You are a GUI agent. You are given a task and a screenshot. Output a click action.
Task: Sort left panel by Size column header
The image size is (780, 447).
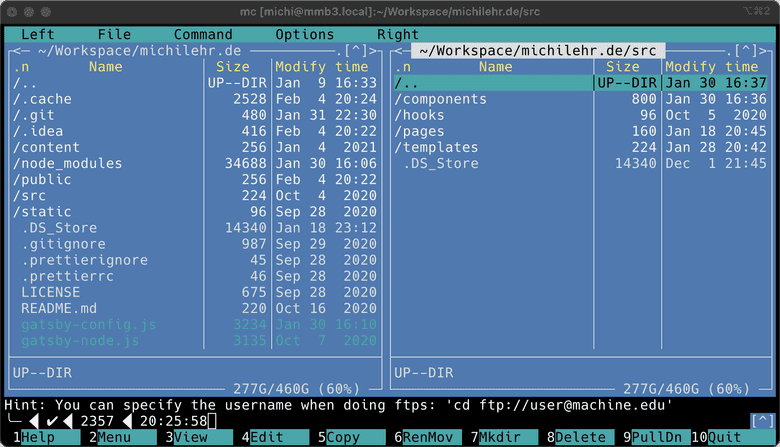(x=233, y=67)
